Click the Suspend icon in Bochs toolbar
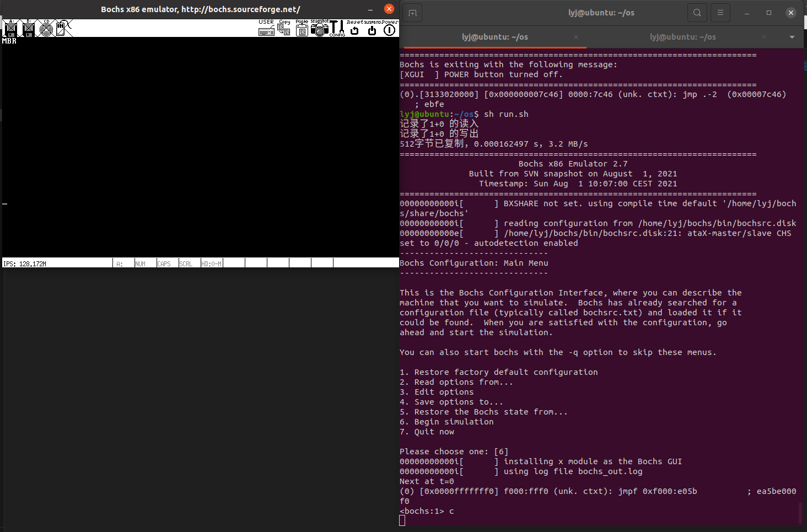The image size is (807, 532). [372, 28]
